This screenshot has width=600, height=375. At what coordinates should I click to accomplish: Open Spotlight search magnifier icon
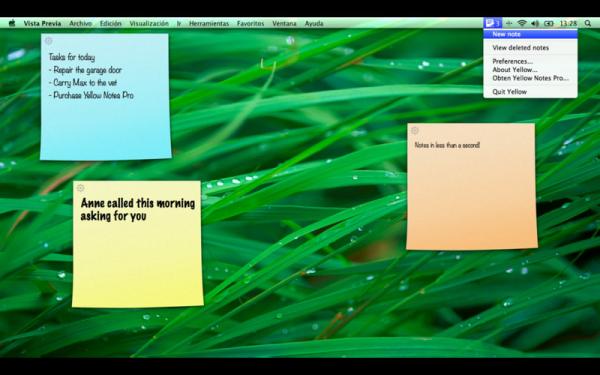click(x=588, y=23)
